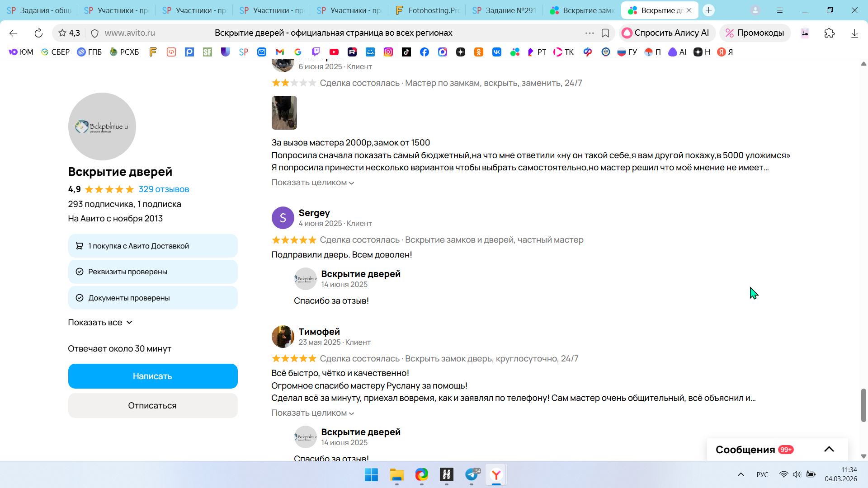Open the browser extensions puzzle icon
Viewport: 868px width, 488px height.
830,33
